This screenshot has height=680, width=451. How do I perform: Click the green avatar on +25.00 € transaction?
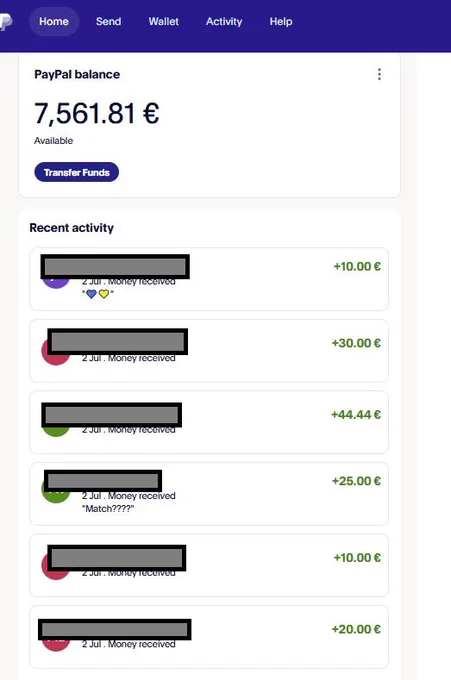pos(56,490)
